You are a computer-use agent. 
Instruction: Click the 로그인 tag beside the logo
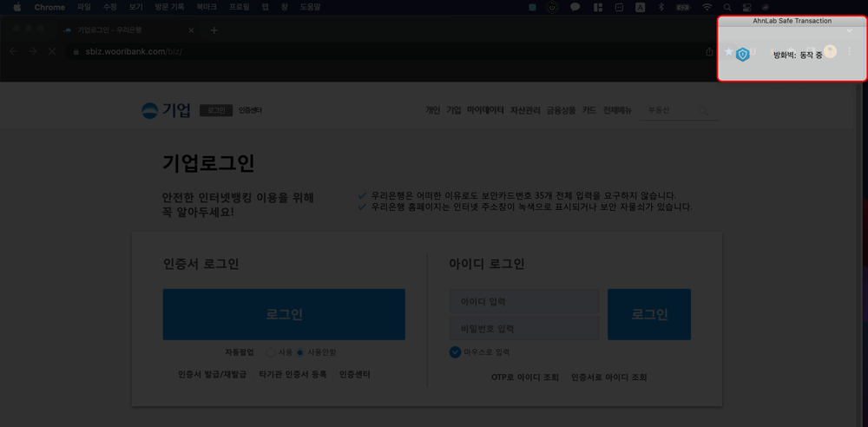coord(216,110)
